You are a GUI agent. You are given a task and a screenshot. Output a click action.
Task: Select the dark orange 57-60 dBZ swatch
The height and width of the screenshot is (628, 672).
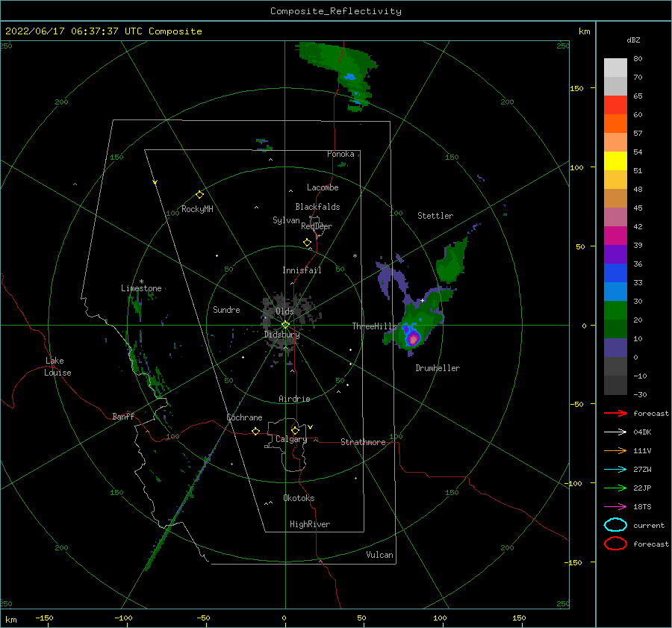click(615, 124)
